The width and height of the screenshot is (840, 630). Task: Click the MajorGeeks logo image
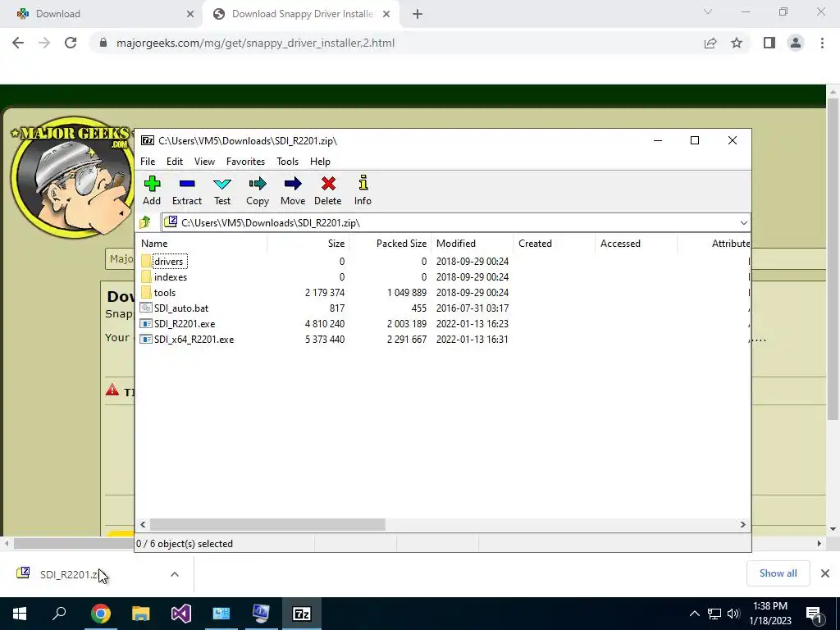click(71, 177)
